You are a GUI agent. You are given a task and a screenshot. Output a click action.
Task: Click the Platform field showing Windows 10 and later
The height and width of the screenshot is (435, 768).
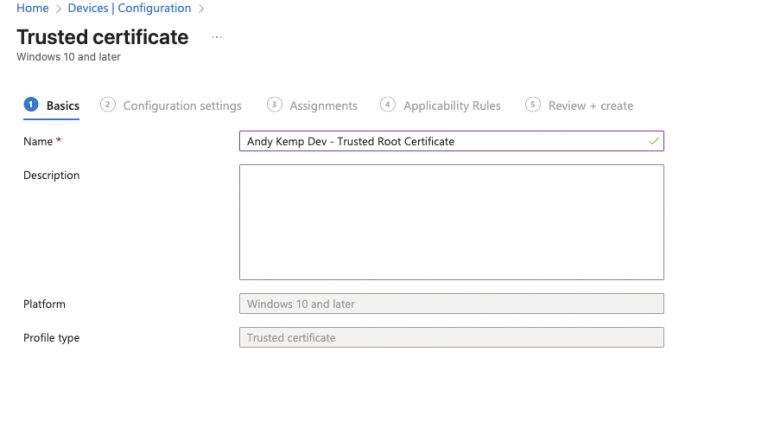[x=451, y=304]
